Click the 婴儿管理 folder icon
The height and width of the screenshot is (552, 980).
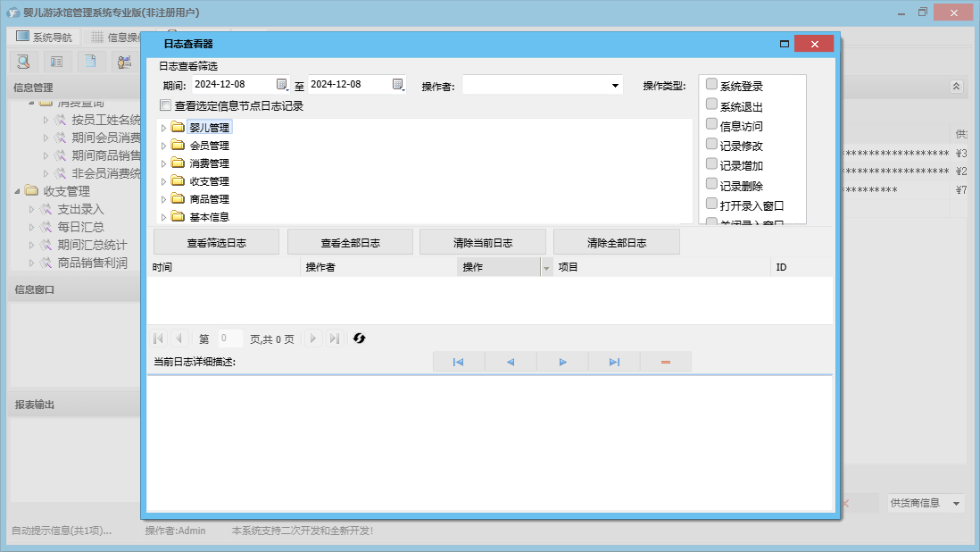coord(179,127)
